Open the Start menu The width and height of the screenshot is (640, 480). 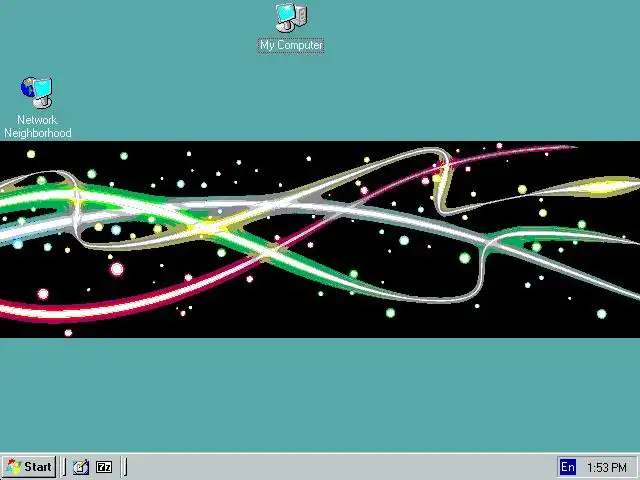[x=29, y=467]
